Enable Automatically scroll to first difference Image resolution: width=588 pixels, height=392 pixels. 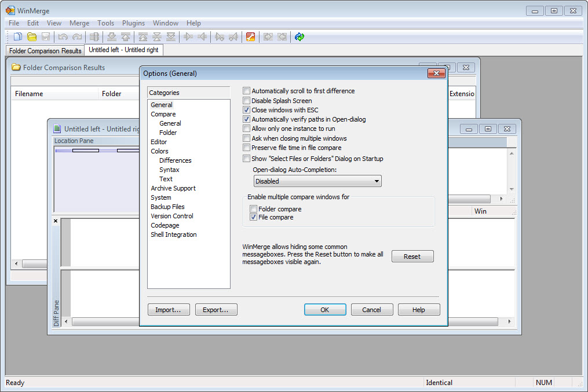[246, 91]
